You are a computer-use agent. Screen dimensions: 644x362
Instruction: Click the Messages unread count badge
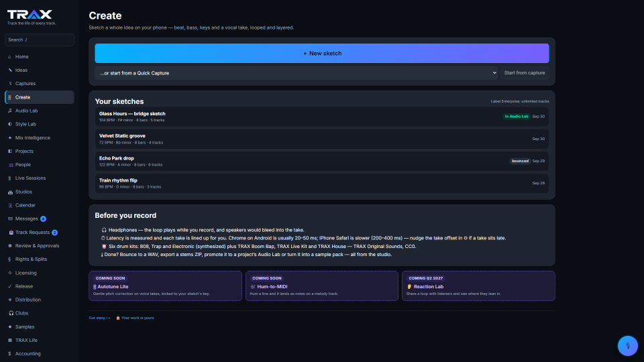click(x=43, y=219)
